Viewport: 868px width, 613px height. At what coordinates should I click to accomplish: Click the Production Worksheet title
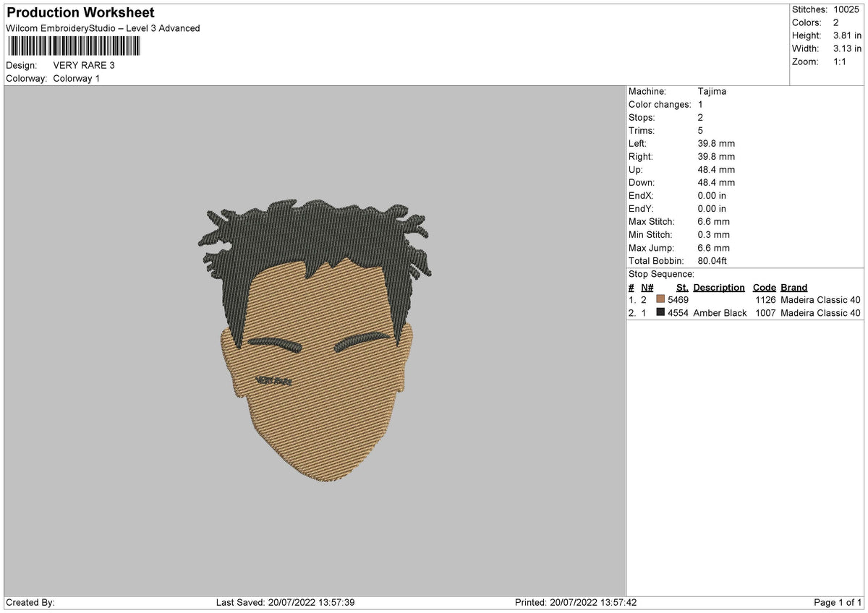[80, 13]
